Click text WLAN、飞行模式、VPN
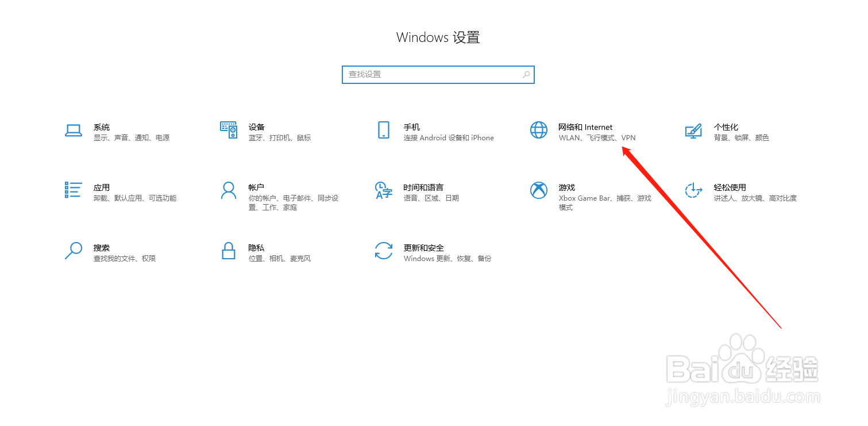Screen dimensions: 868x426 (x=597, y=138)
